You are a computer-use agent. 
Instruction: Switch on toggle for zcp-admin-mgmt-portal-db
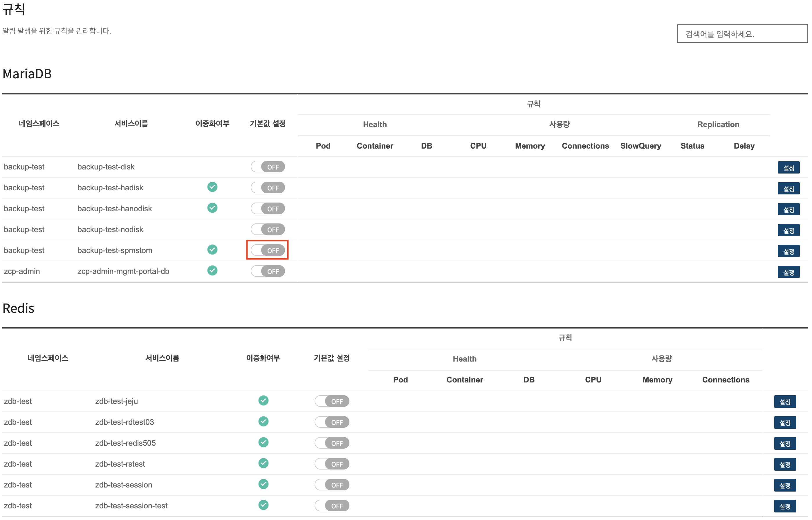[x=267, y=272]
